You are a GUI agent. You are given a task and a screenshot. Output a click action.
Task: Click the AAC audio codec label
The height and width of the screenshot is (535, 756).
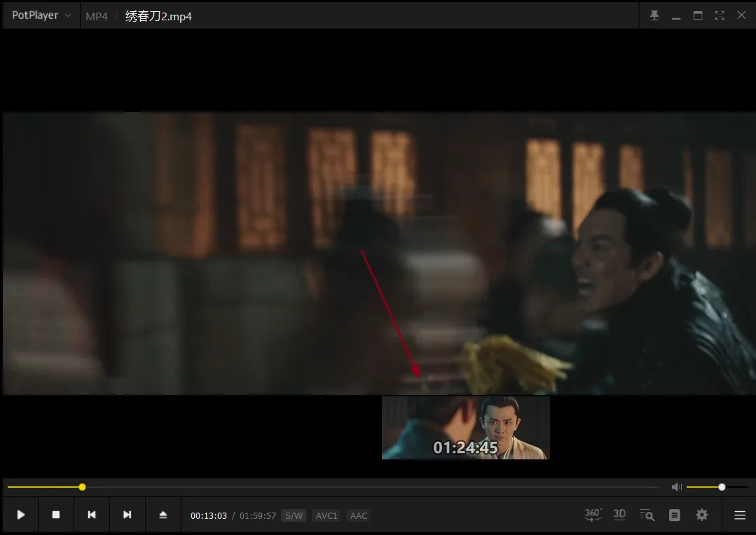click(x=359, y=515)
